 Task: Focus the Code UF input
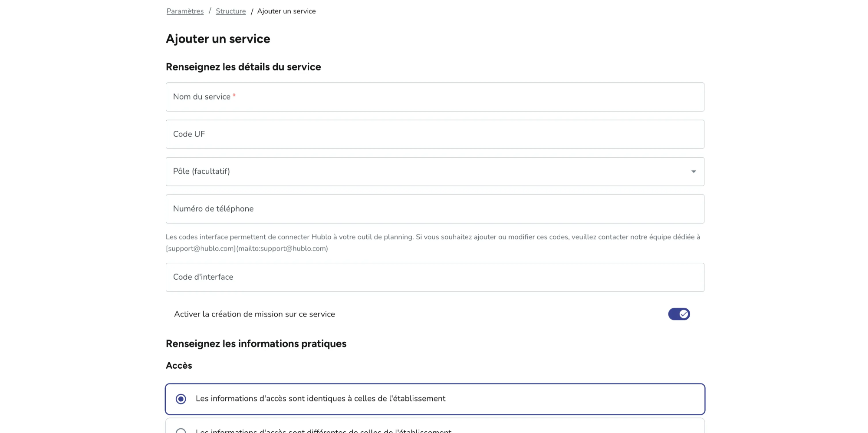point(434,134)
